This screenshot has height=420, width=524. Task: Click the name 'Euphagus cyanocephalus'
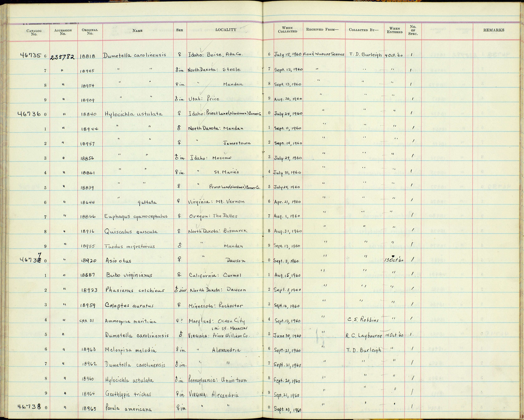136,216
